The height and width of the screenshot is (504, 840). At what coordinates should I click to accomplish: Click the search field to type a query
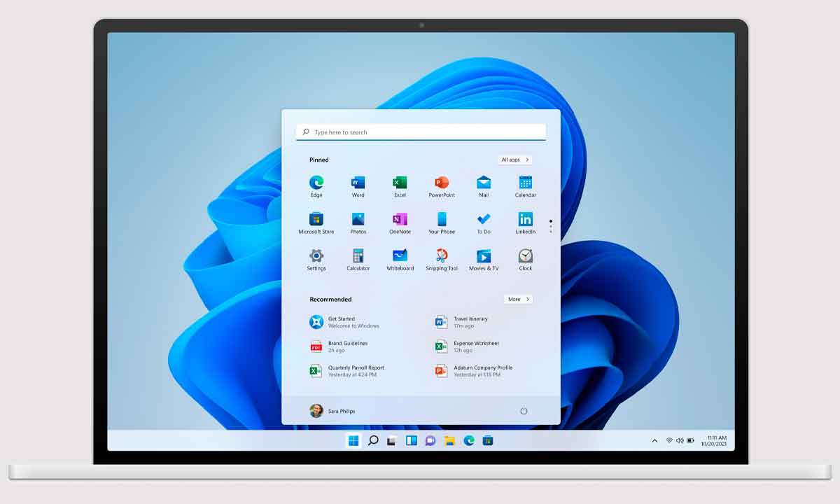pos(420,132)
